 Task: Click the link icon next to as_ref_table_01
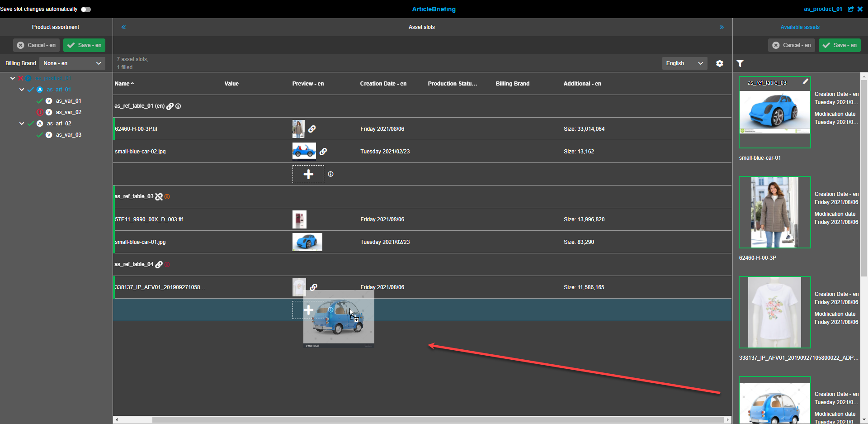[x=170, y=106]
